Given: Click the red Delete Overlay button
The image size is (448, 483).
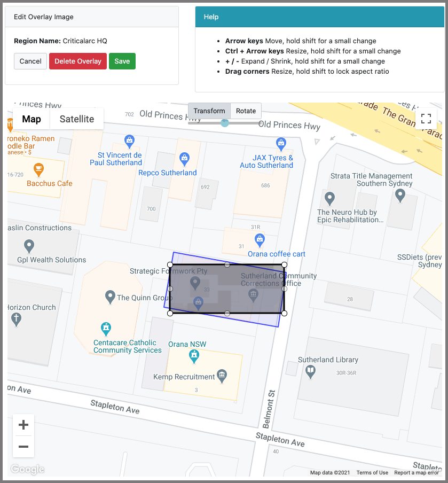Looking at the screenshot, I should 78,61.
